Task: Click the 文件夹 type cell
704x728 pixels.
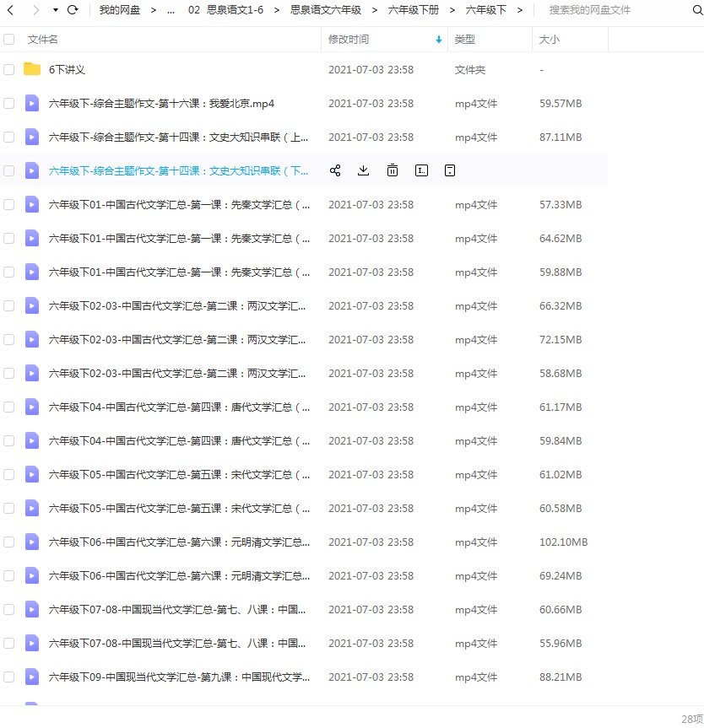Action: click(x=470, y=70)
